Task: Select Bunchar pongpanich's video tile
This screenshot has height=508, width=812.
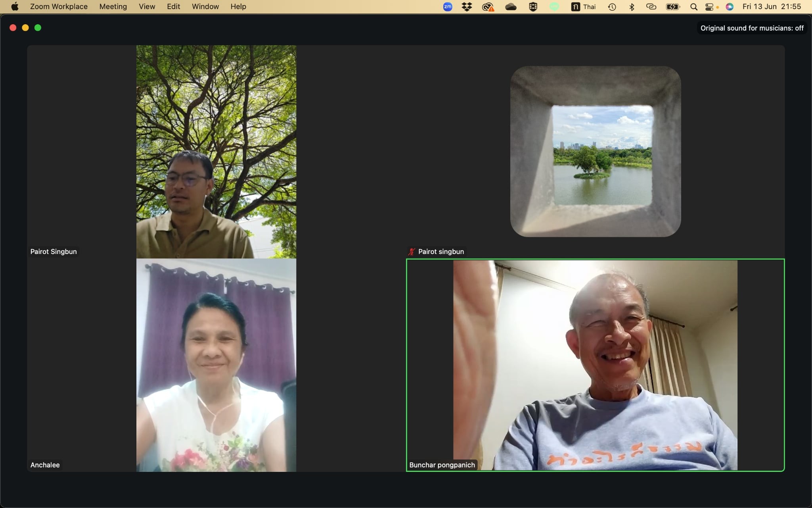Action: click(595, 365)
